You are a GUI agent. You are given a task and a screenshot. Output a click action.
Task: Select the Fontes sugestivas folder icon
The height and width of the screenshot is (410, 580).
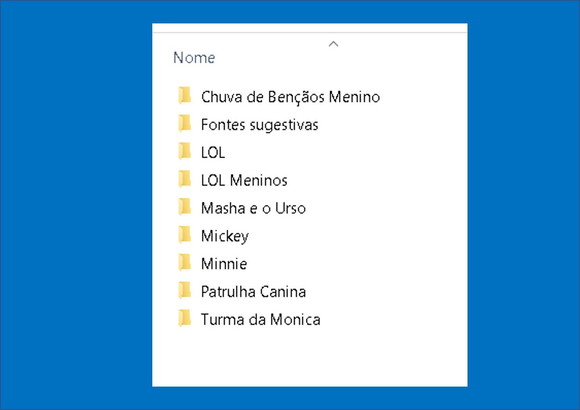point(184,123)
